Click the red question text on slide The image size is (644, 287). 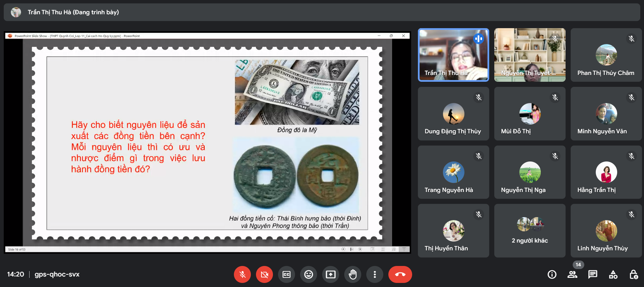[x=138, y=147]
